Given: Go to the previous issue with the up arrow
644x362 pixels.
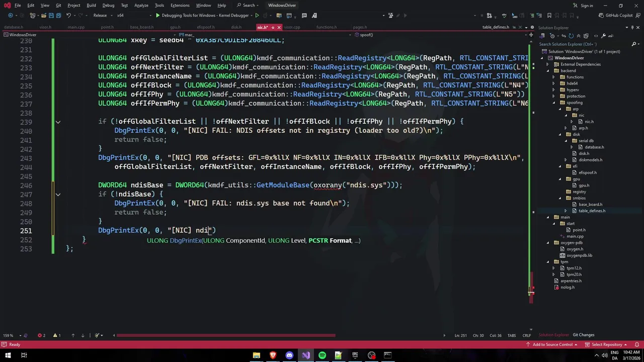Looking at the screenshot, I should click(73, 335).
